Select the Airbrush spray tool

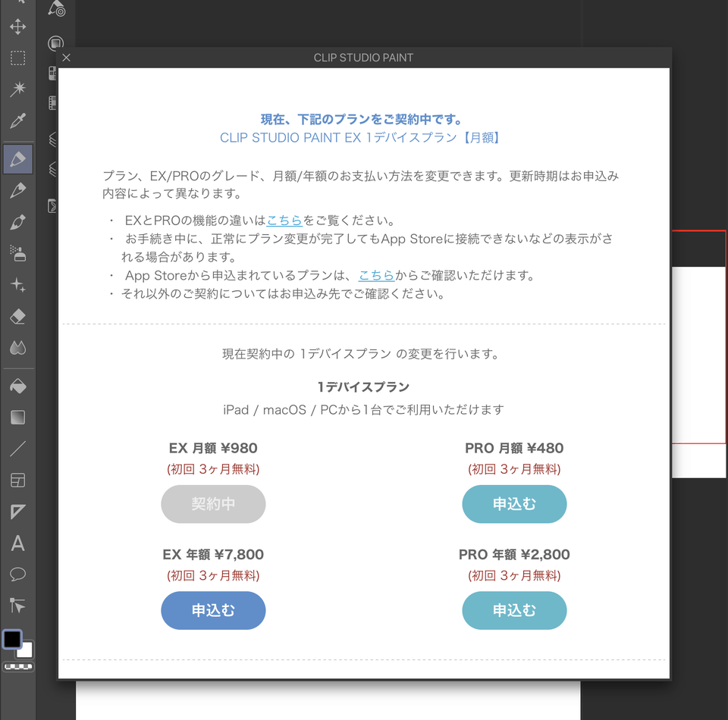[17, 253]
